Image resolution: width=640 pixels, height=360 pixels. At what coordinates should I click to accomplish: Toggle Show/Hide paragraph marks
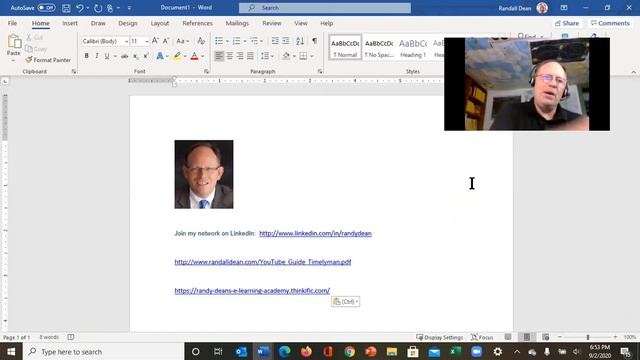[x=314, y=41]
